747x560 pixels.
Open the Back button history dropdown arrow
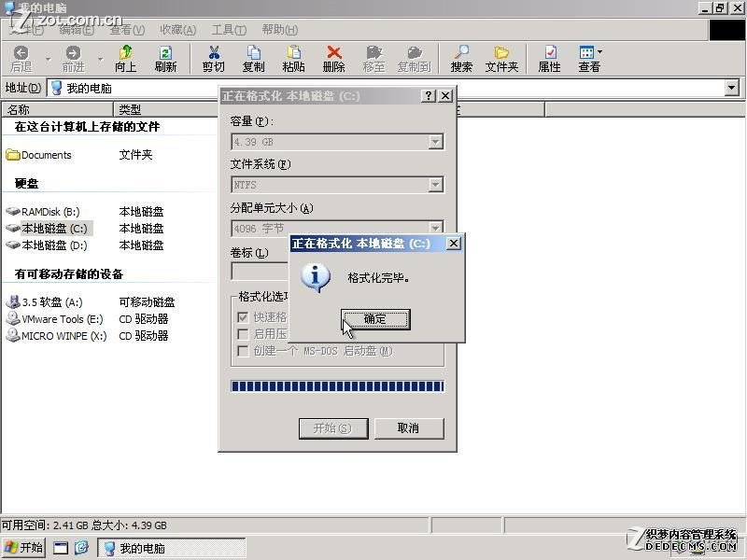tap(49, 59)
